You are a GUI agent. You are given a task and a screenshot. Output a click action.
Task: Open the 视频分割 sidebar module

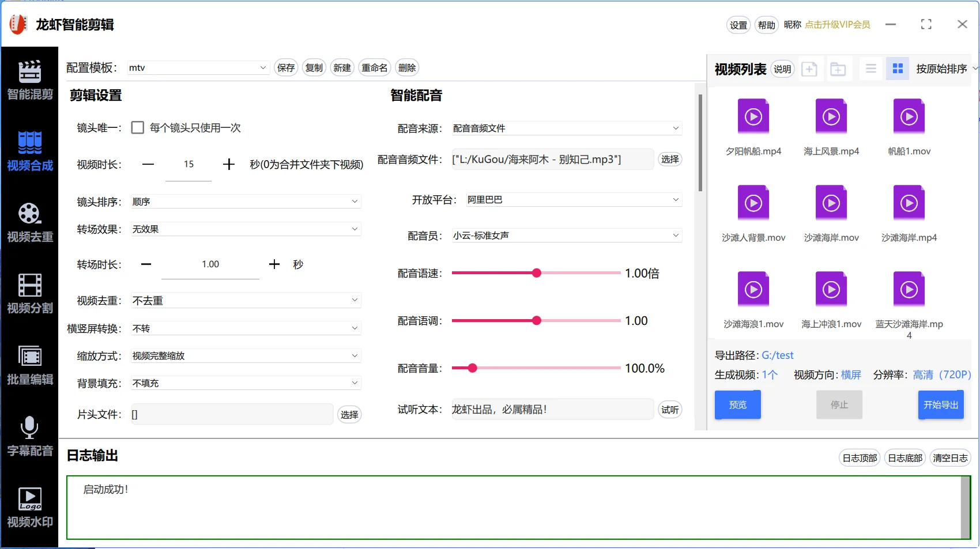pyautogui.click(x=29, y=294)
